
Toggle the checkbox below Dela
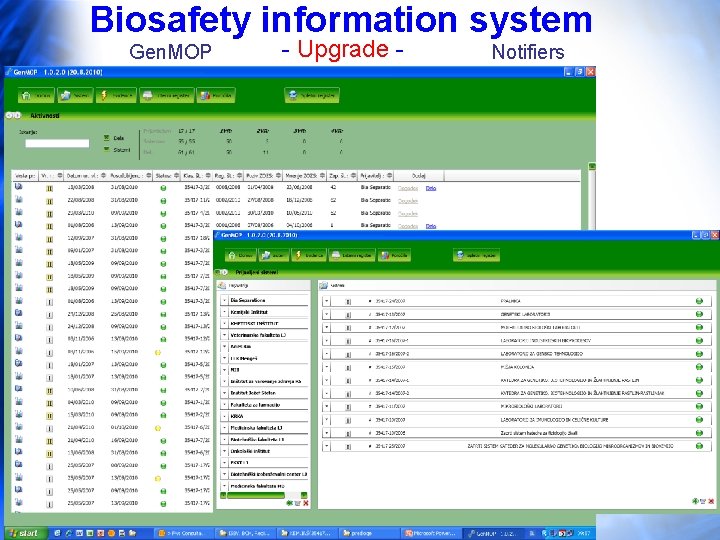(x=107, y=150)
